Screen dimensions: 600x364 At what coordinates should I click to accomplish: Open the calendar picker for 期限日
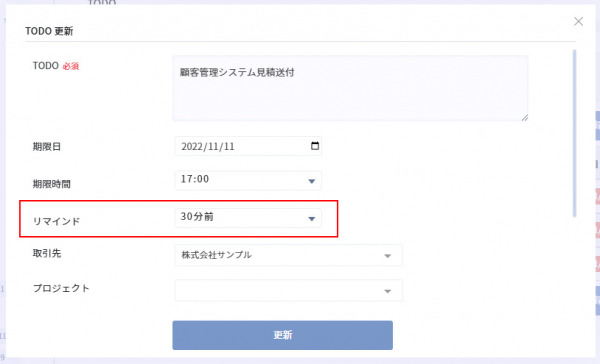(315, 146)
